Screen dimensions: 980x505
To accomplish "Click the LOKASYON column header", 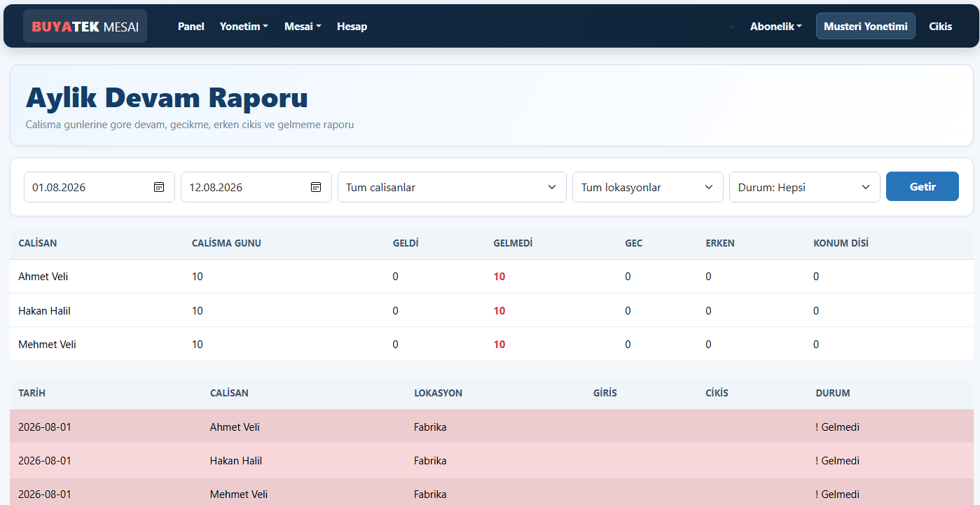I will point(438,393).
